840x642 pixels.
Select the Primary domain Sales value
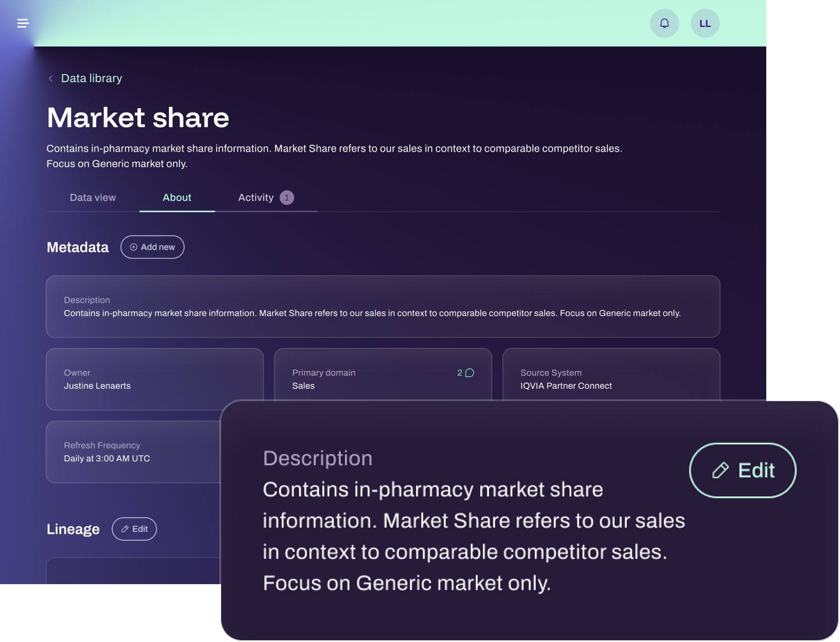point(303,386)
